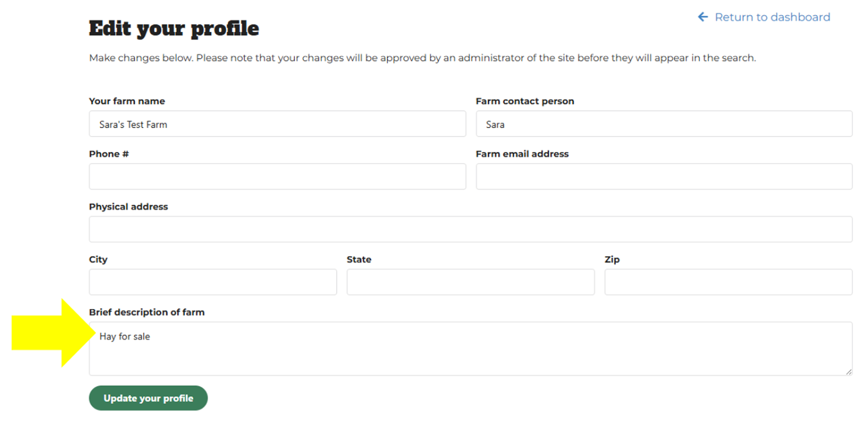Grab the description textarea resize handle

point(849,372)
